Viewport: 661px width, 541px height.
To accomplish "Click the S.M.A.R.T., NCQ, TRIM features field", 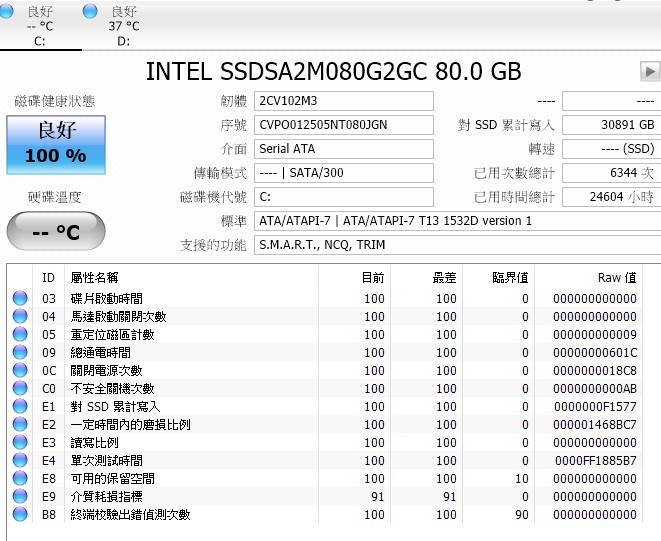I will tap(457, 245).
